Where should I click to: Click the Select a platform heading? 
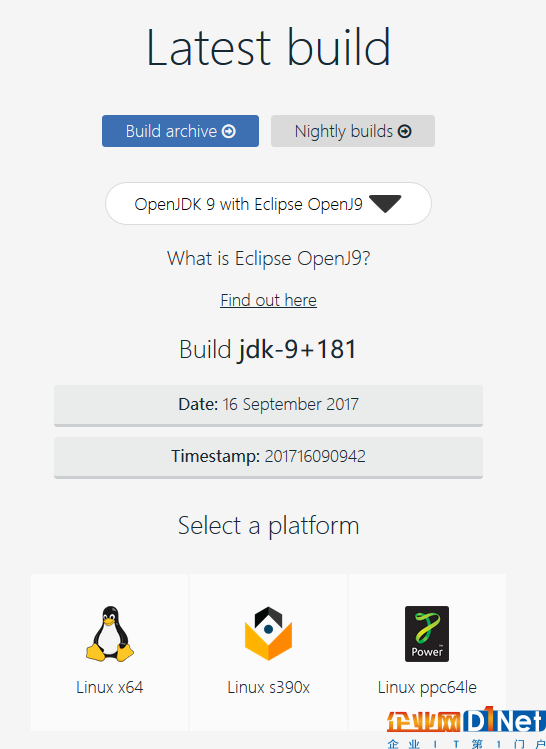click(268, 526)
